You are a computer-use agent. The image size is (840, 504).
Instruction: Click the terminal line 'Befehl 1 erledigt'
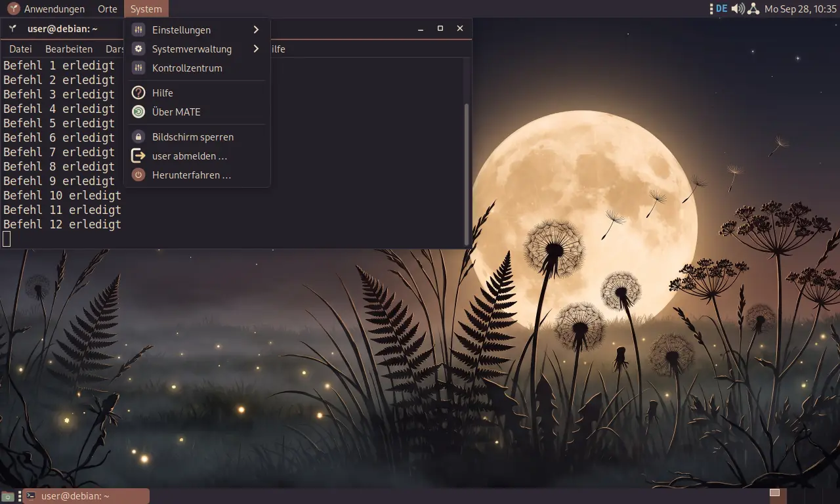59,66
